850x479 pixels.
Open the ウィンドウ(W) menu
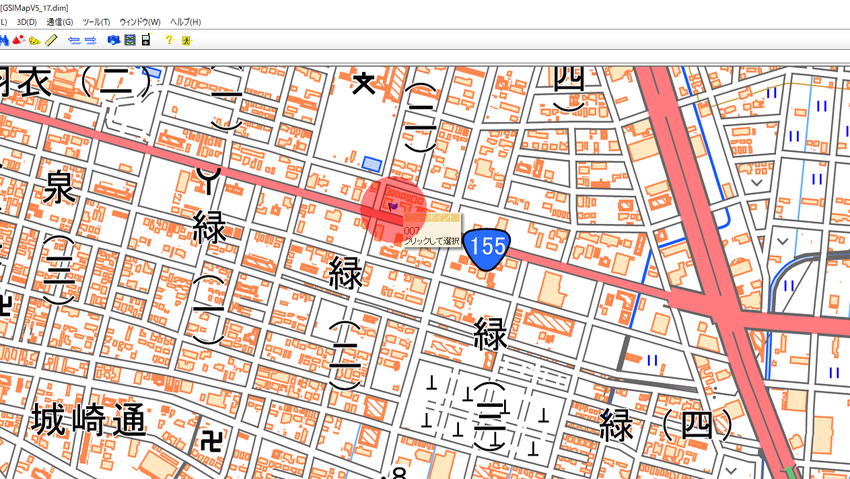[140, 22]
